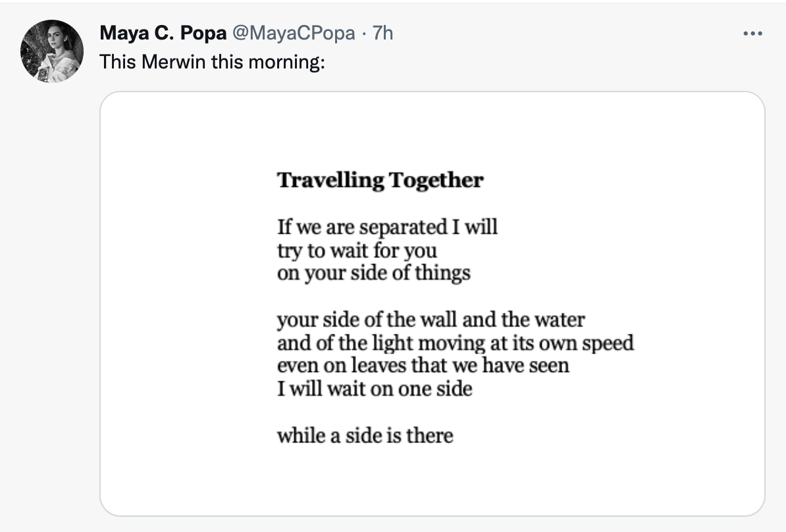Click "your side of the wall and the water"
This screenshot has width=786, height=532.
431,321
